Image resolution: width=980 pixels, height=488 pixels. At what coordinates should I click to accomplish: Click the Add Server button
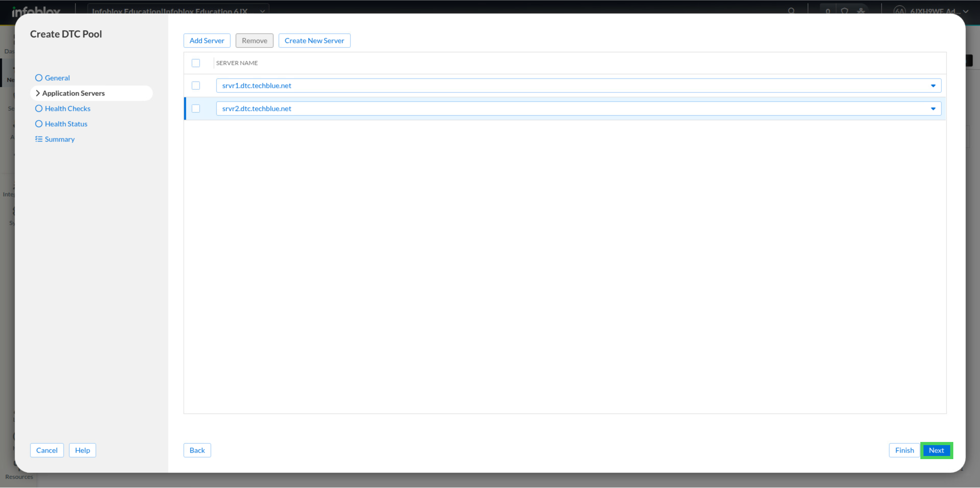tap(207, 41)
